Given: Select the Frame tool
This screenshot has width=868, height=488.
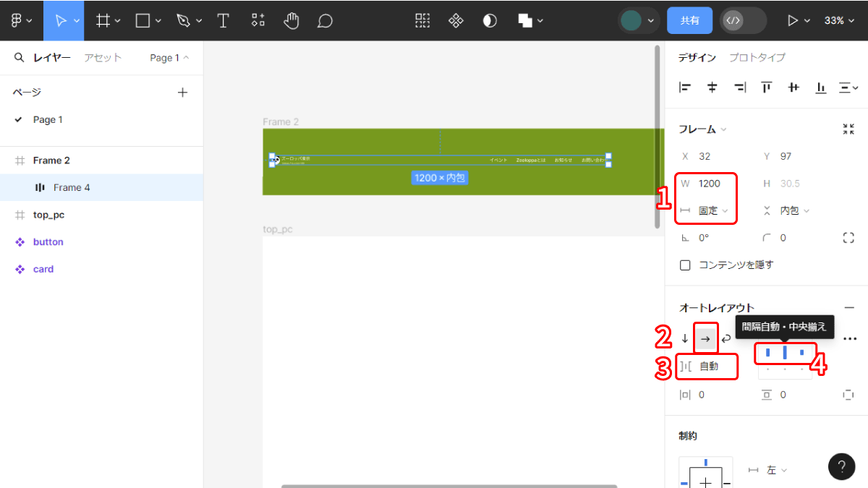Looking at the screenshot, I should pyautogui.click(x=103, y=20).
